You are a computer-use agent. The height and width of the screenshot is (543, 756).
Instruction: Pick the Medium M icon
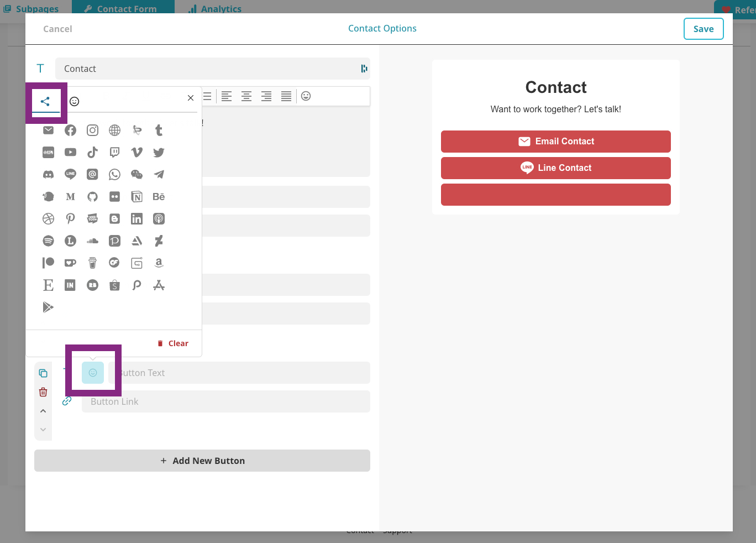click(71, 197)
